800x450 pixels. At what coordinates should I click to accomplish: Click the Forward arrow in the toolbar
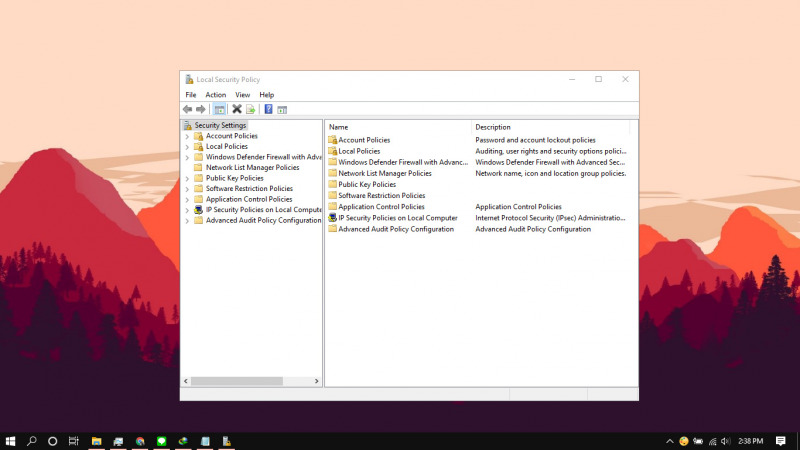pos(201,109)
